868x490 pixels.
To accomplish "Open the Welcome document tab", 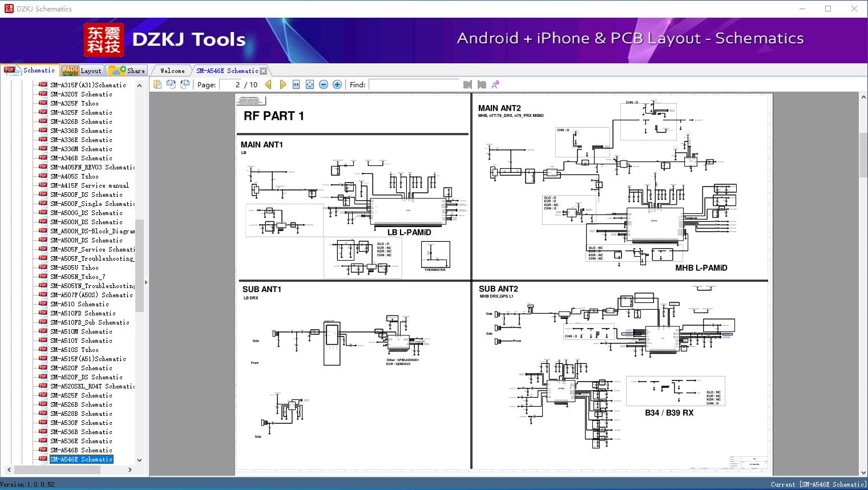I will click(x=172, y=71).
